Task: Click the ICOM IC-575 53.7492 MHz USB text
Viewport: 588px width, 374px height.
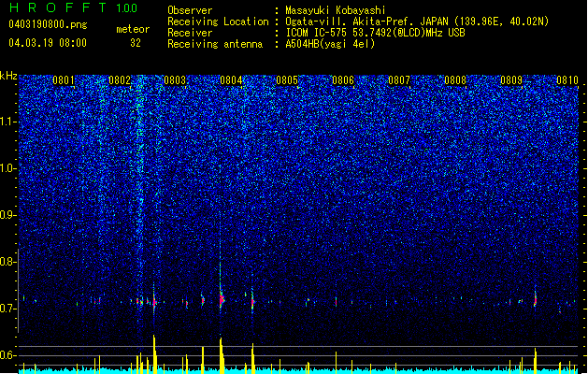Action: coord(375,33)
